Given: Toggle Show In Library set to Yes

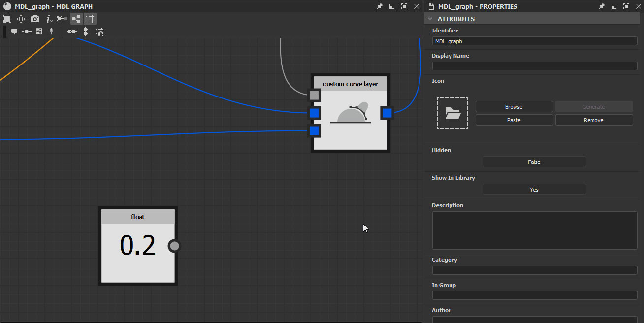Looking at the screenshot, I should 534,190.
